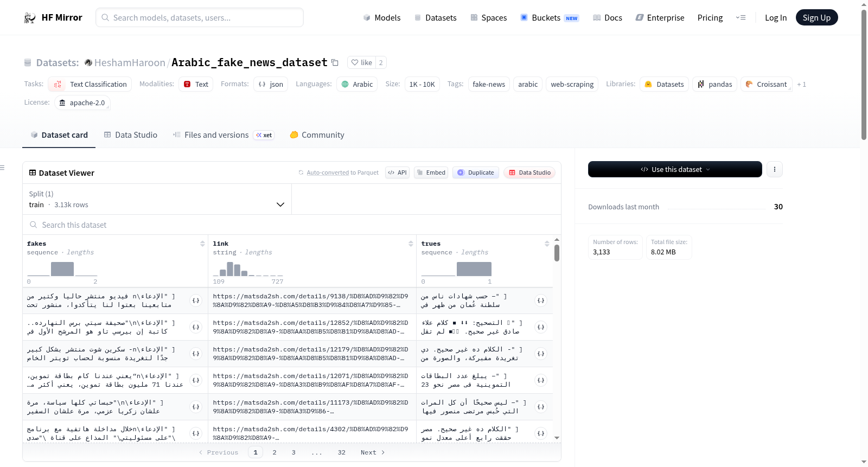Expand JSON icon for fakes row in link 12179

[x=196, y=354]
